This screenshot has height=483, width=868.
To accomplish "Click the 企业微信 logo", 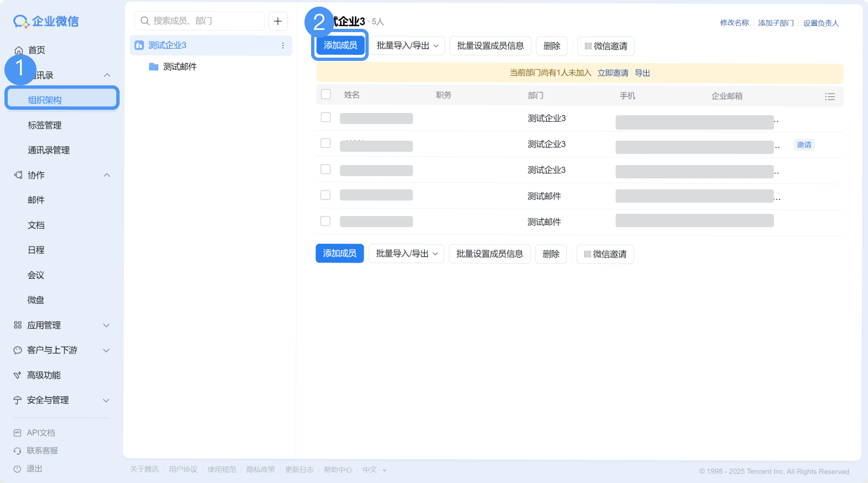I will (46, 21).
